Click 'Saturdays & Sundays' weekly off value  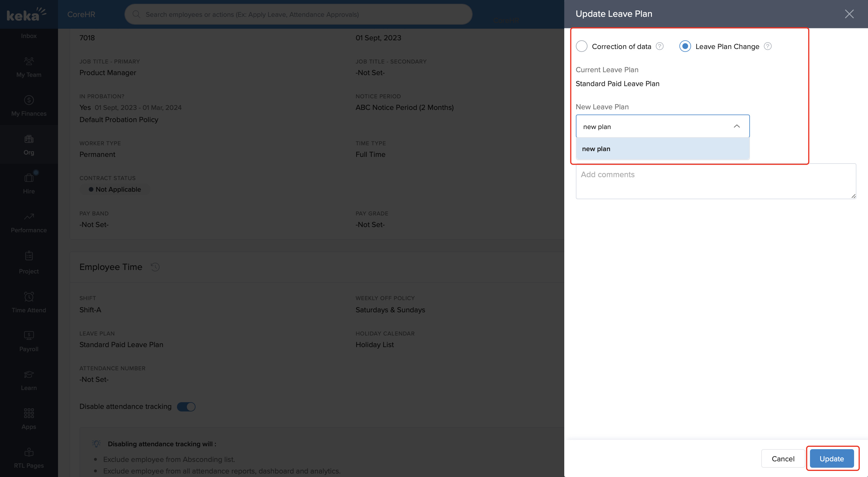[390, 310]
